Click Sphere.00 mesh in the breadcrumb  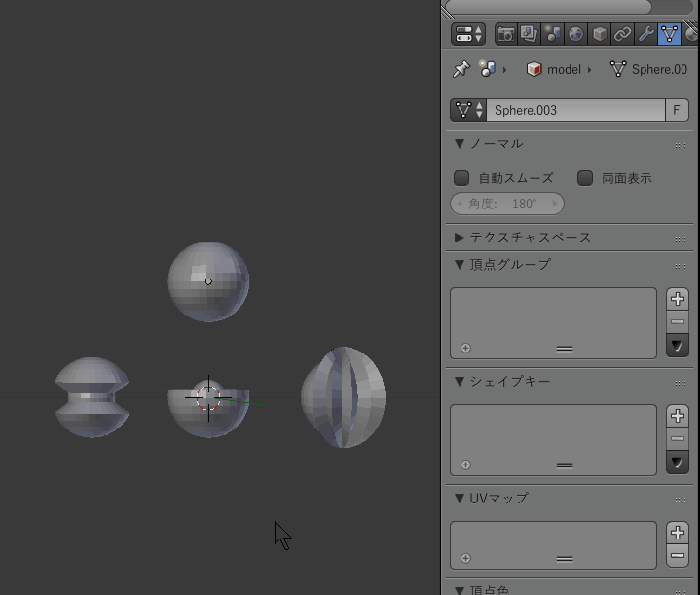(648, 70)
